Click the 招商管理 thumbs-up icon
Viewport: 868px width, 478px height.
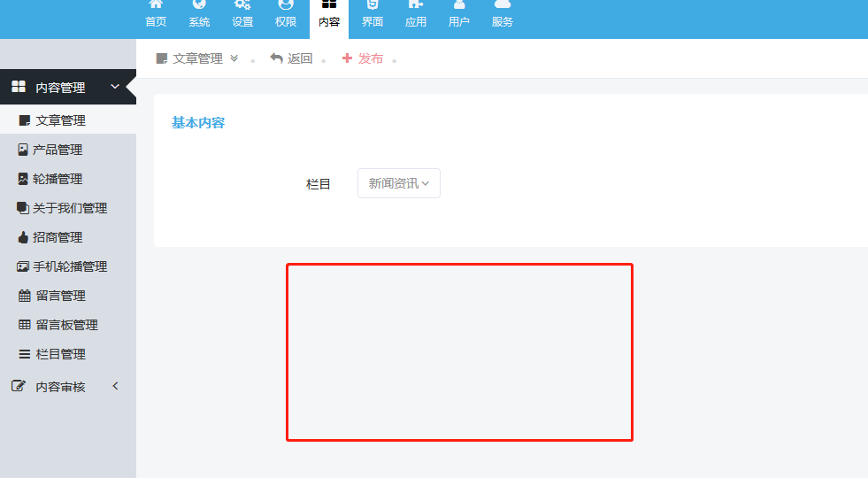click(23, 237)
